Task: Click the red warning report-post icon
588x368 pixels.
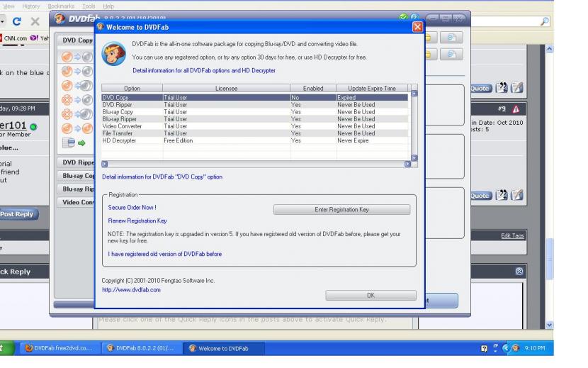Action: [516, 108]
